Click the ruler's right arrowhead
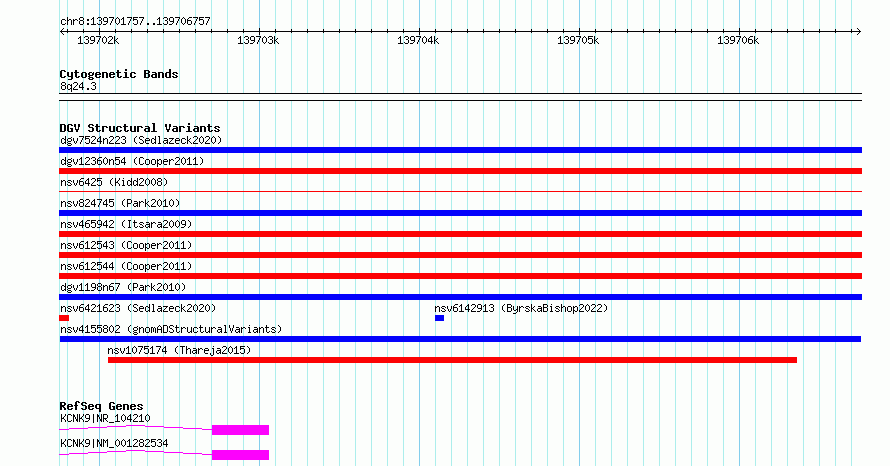The image size is (890, 466). tap(859, 31)
